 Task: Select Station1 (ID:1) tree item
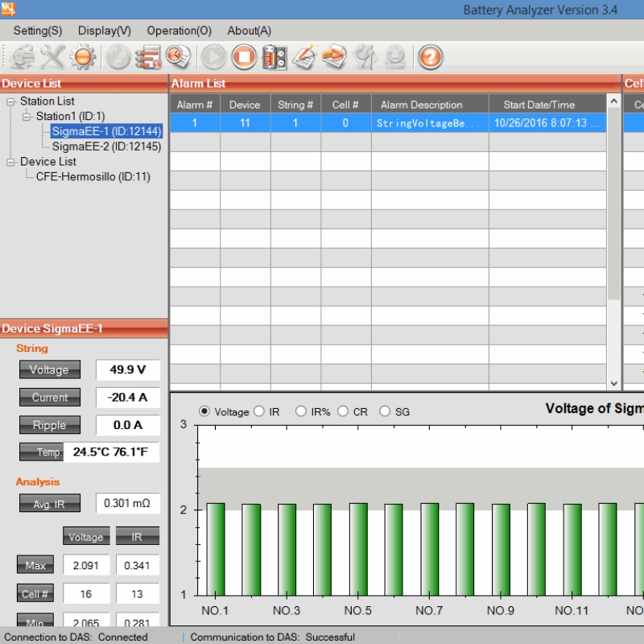(x=70, y=116)
